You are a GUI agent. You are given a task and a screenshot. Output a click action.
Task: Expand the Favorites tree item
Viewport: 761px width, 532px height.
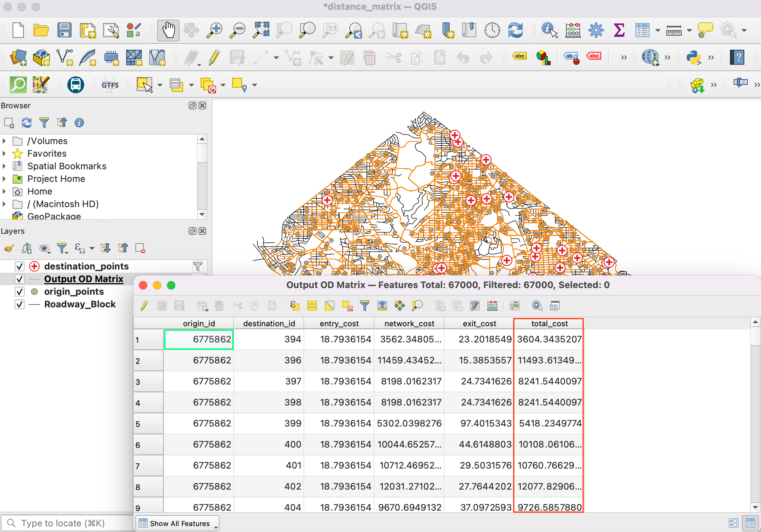tap(4, 154)
